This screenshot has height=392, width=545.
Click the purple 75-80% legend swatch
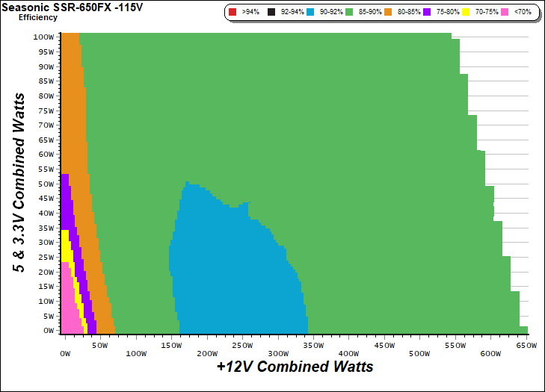click(427, 13)
